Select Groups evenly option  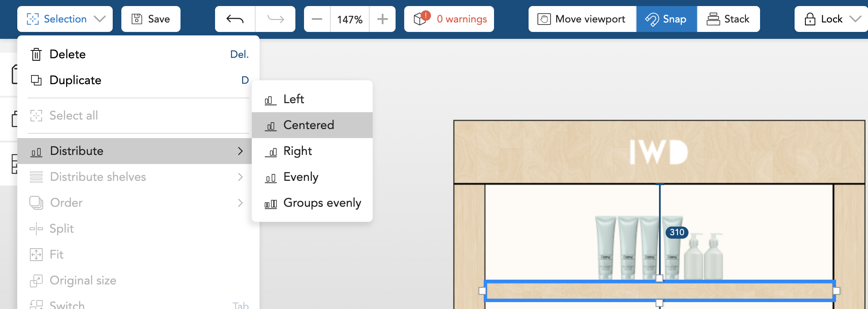322,203
